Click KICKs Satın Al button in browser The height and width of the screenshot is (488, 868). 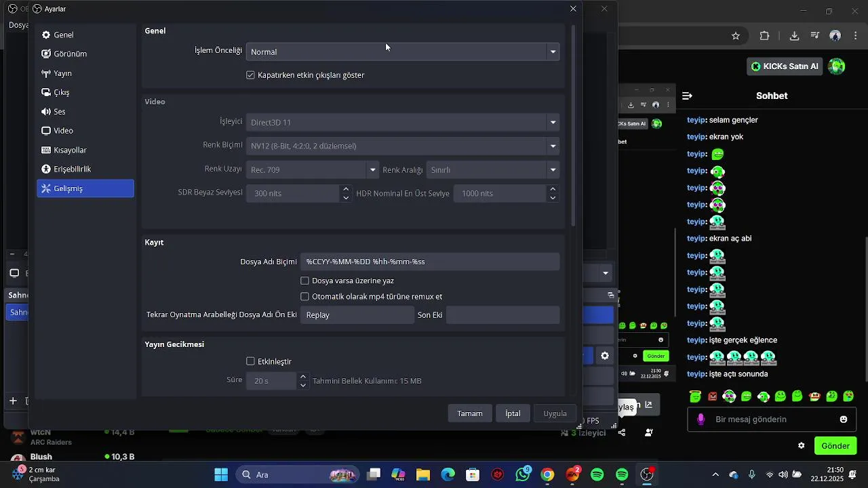pyautogui.click(x=785, y=66)
